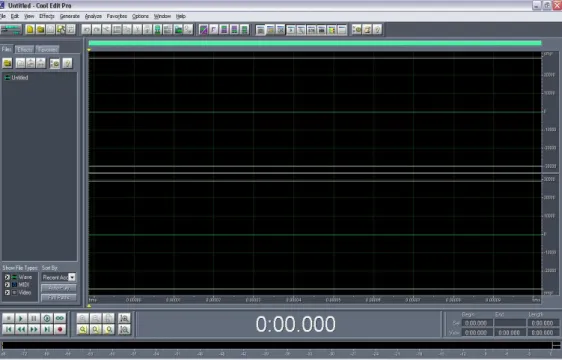Open the Sort By dropdown arrow
This screenshot has width=562, height=360.
pyautogui.click(x=72, y=277)
